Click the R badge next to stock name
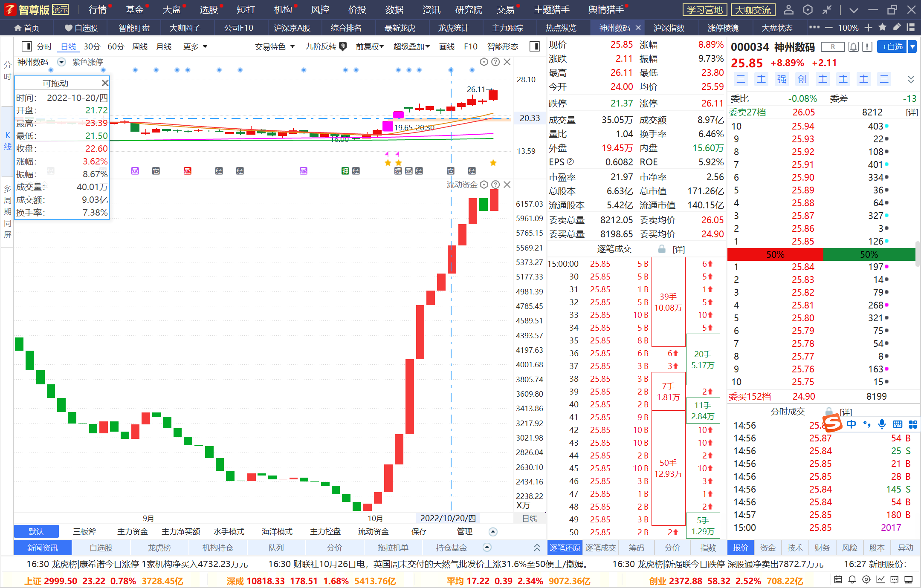 pos(833,47)
